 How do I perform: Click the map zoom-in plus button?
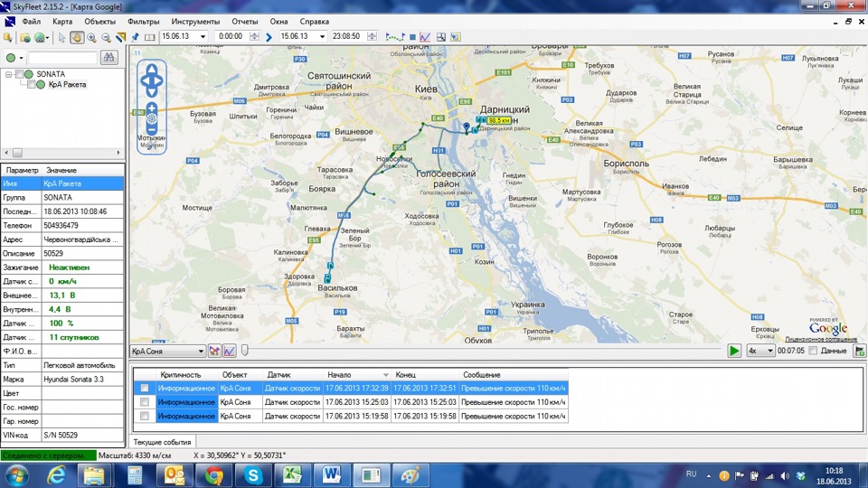152,108
